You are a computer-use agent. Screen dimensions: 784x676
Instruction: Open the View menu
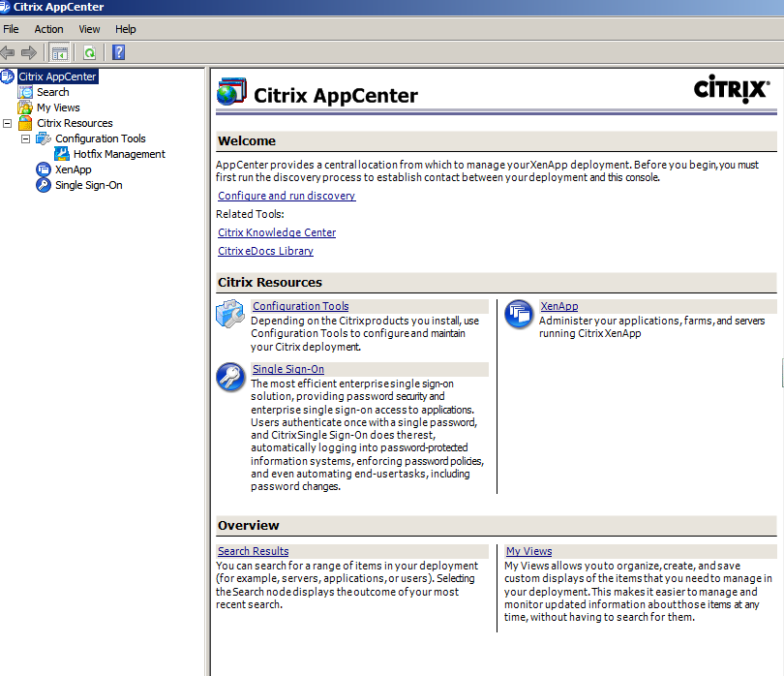[x=89, y=29]
